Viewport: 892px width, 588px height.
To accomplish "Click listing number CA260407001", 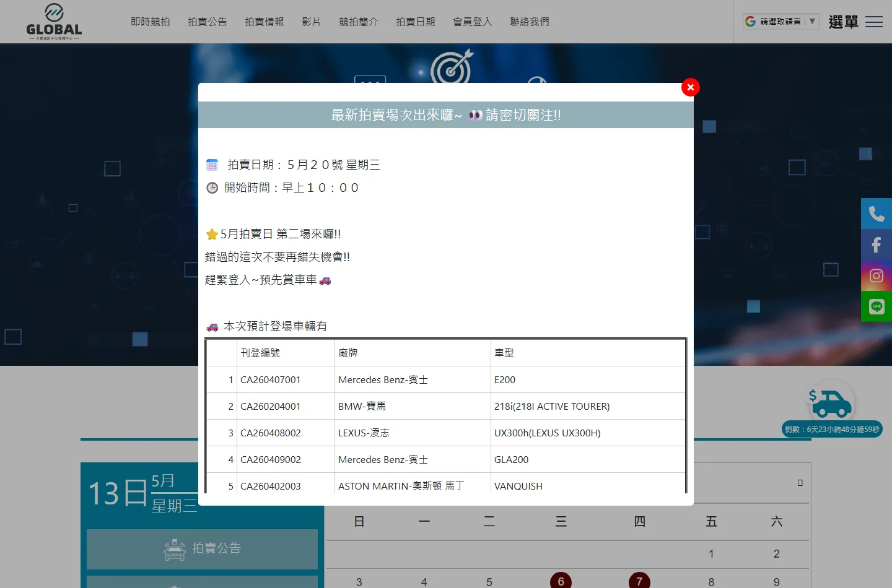I will [x=270, y=380].
